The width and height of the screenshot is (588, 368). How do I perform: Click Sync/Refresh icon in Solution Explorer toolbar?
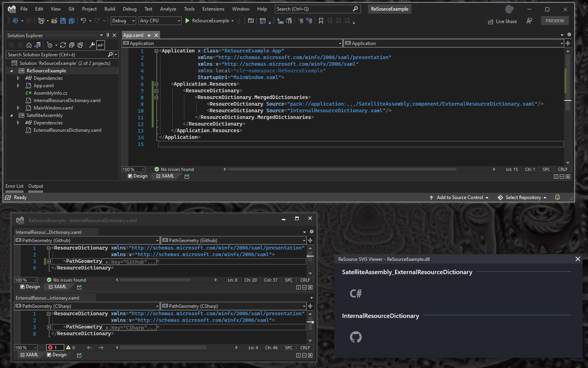pyautogui.click(x=63, y=45)
